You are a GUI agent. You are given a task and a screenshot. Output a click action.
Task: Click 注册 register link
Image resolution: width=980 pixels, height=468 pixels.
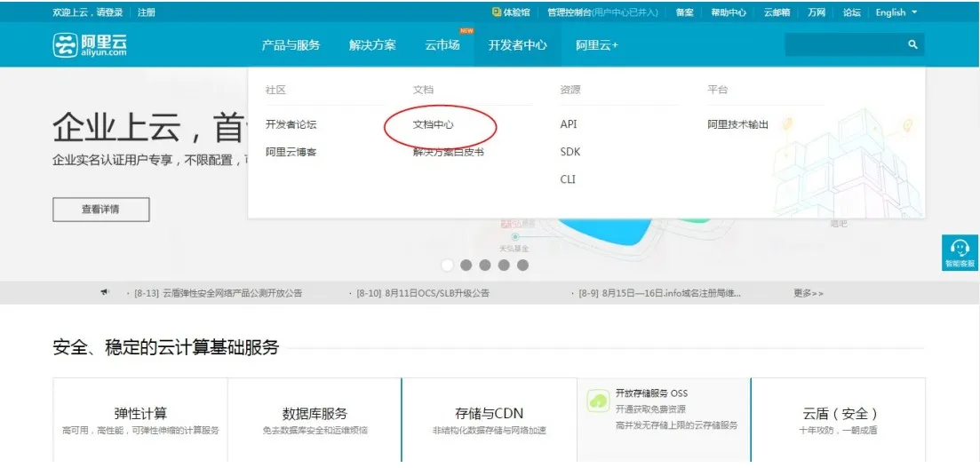[147, 12]
